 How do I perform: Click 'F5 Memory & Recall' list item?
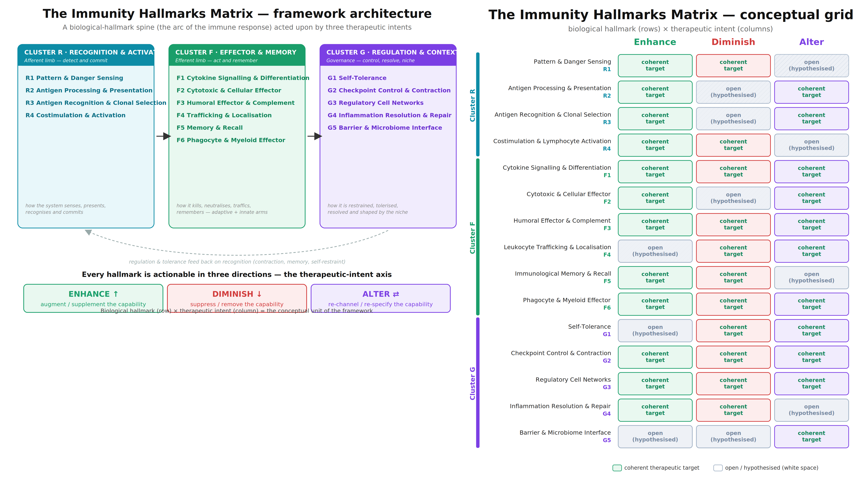pos(209,128)
